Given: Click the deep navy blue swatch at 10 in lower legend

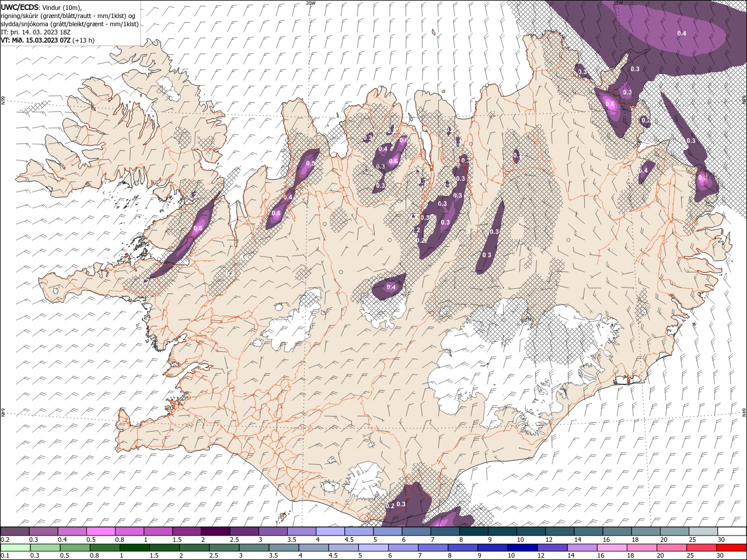Looking at the screenshot, I should click(522, 548).
